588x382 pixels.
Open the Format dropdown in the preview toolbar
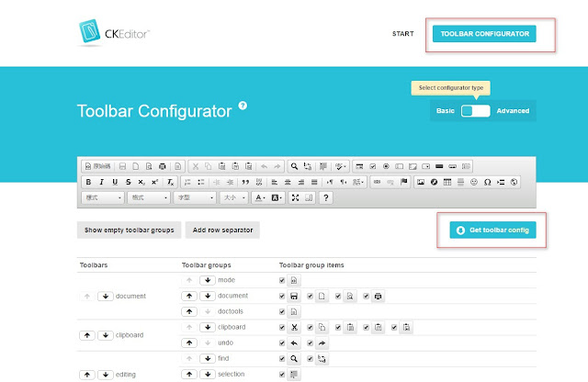[149, 197]
